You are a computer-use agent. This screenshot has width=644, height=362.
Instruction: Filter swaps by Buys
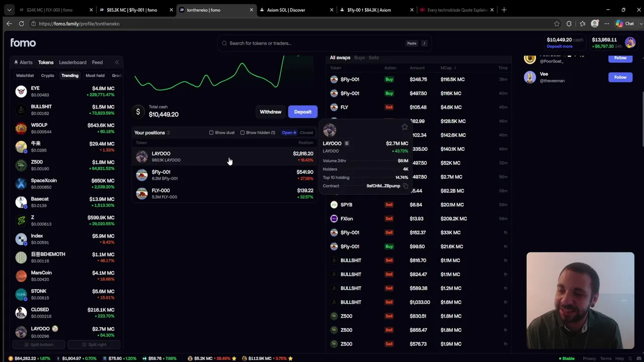coord(359,58)
